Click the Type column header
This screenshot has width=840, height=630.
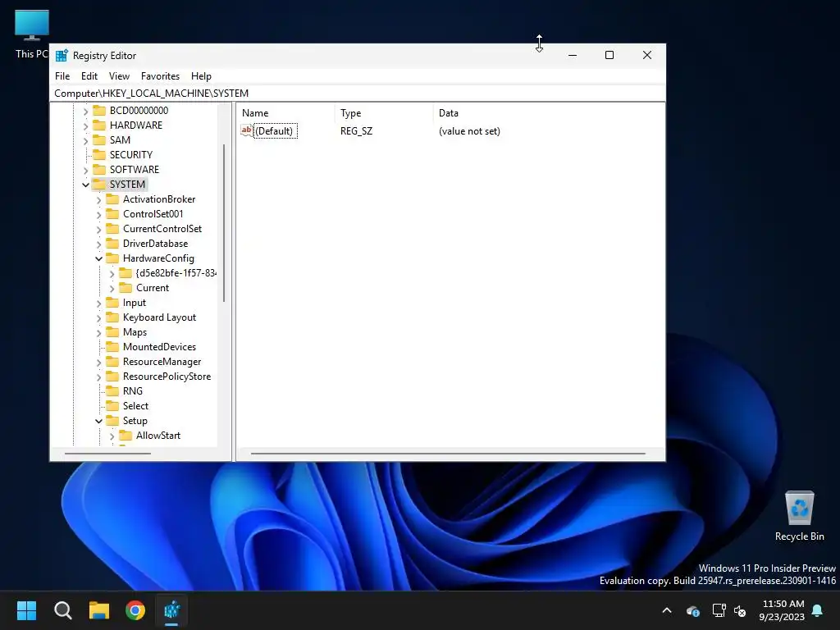(x=384, y=113)
